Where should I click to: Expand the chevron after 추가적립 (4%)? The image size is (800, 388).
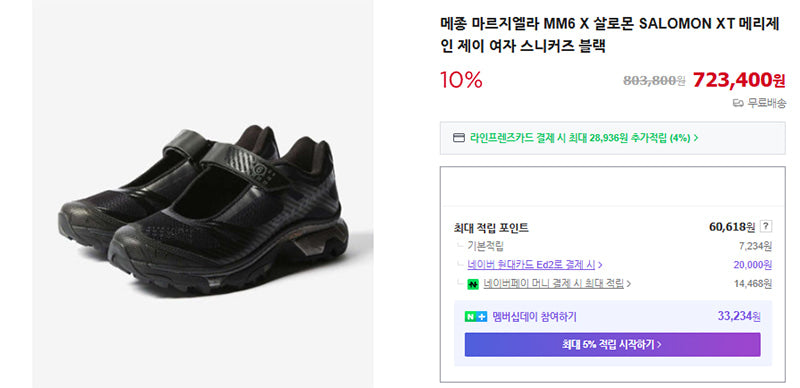coord(696,138)
